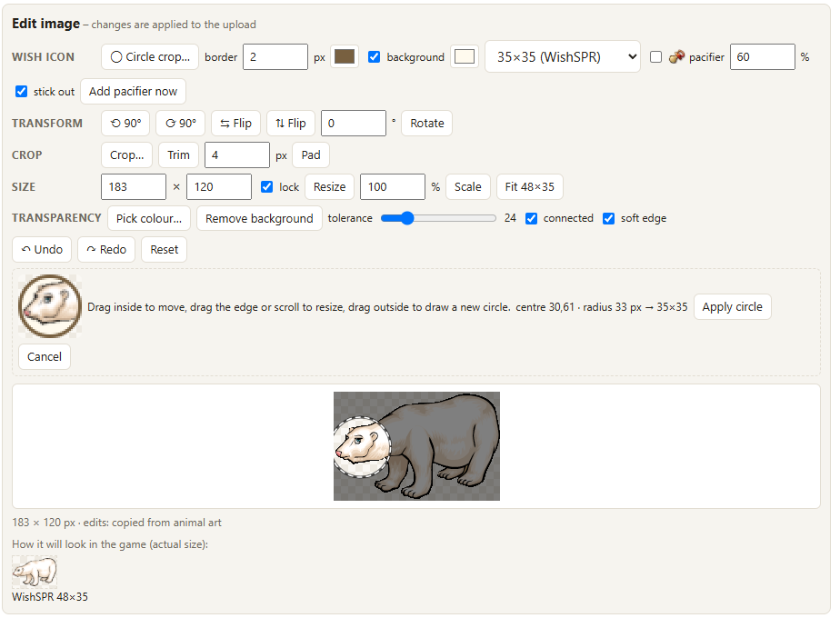Reset all image edits
The image size is (840, 618).
click(x=164, y=250)
